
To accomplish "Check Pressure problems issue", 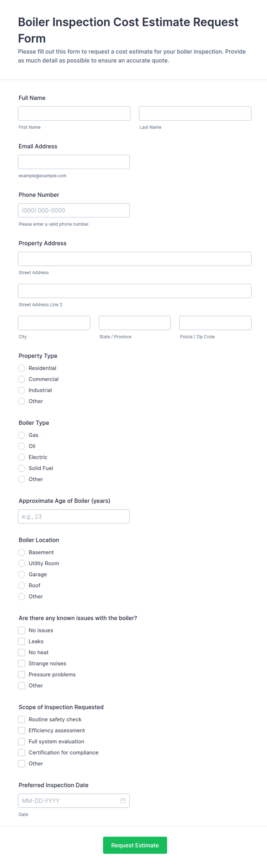I will coord(22,674).
